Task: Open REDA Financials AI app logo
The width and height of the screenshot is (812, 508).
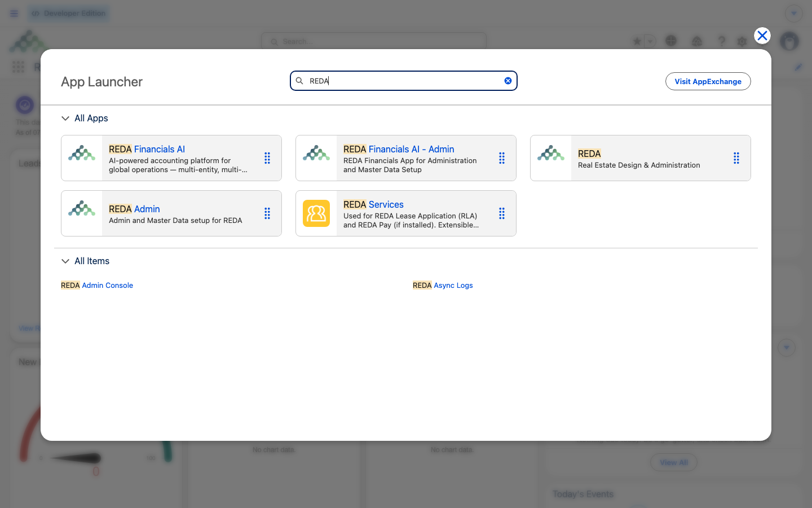Action: (x=82, y=153)
